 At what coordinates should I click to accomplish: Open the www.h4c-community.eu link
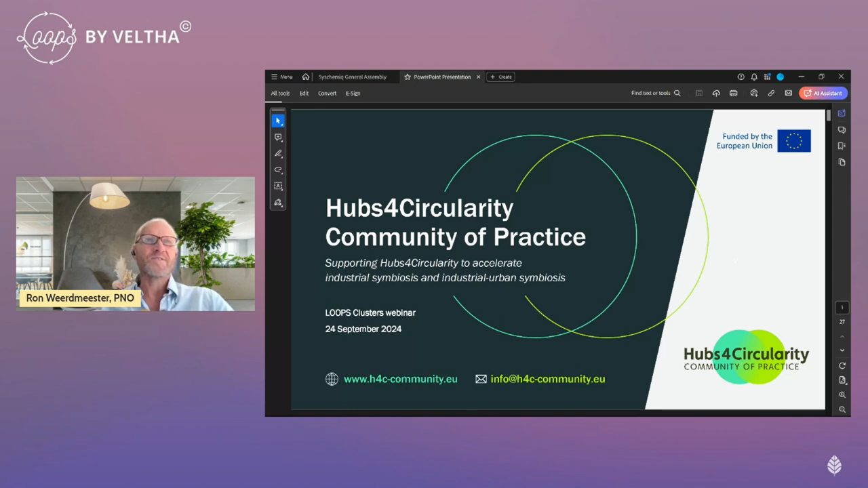click(400, 379)
